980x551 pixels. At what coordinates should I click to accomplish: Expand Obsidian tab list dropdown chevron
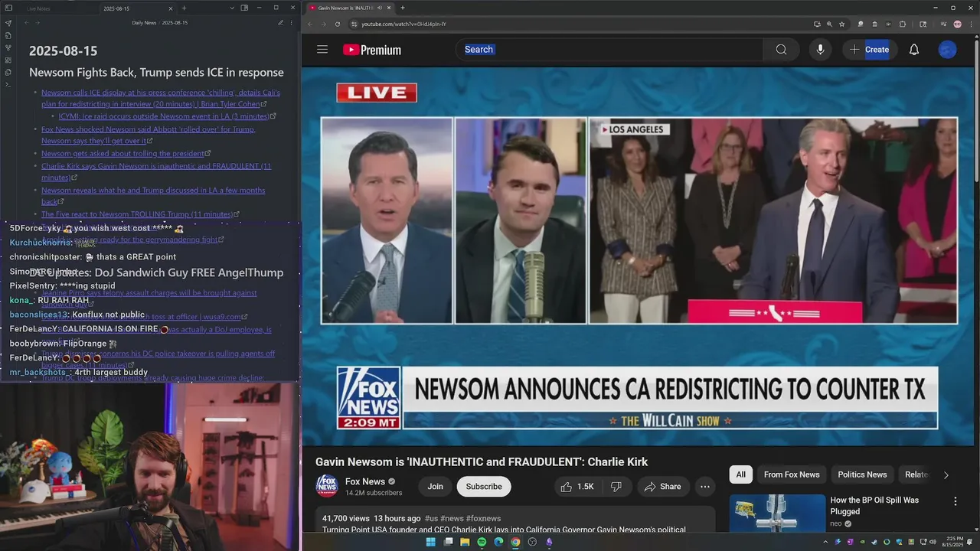coord(232,8)
